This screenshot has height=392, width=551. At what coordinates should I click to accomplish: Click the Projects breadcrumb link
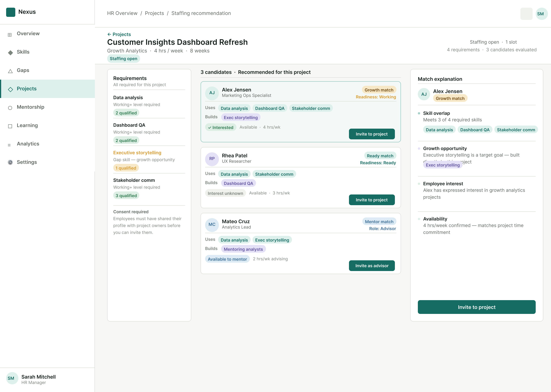154,13
